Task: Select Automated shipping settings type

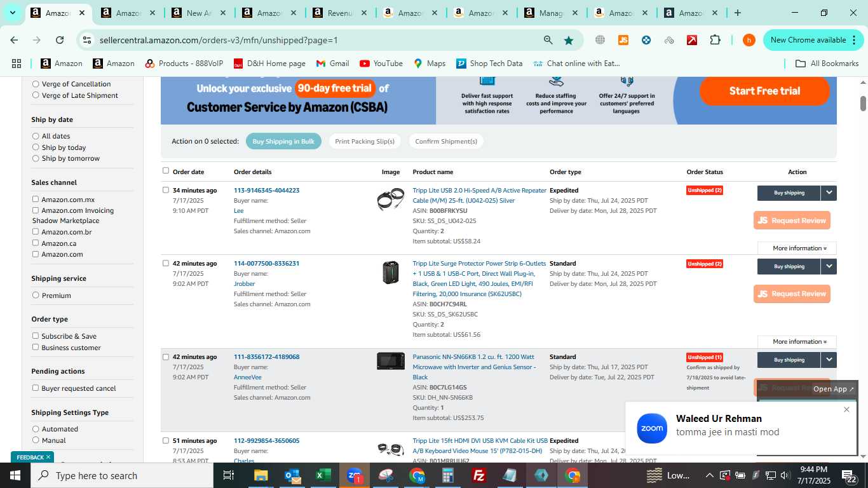Action: tap(36, 429)
